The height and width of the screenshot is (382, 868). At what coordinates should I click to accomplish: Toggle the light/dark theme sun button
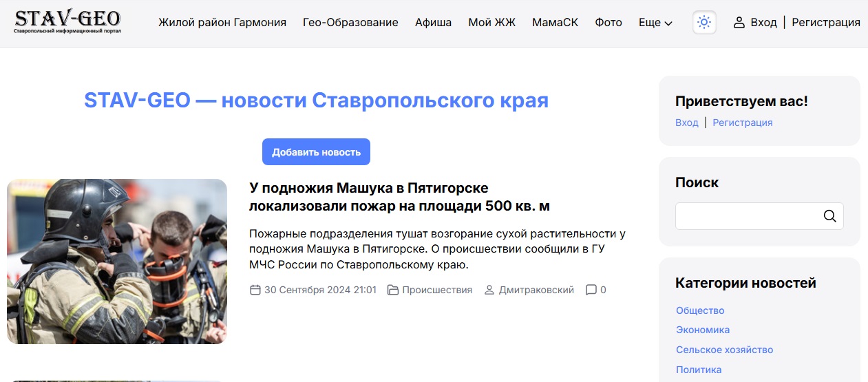pyautogui.click(x=703, y=22)
